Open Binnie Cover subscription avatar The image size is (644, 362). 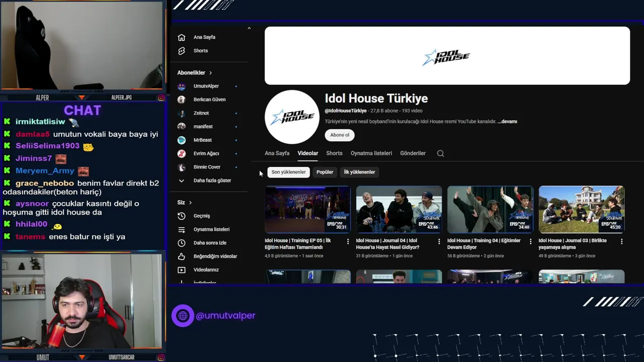click(182, 167)
